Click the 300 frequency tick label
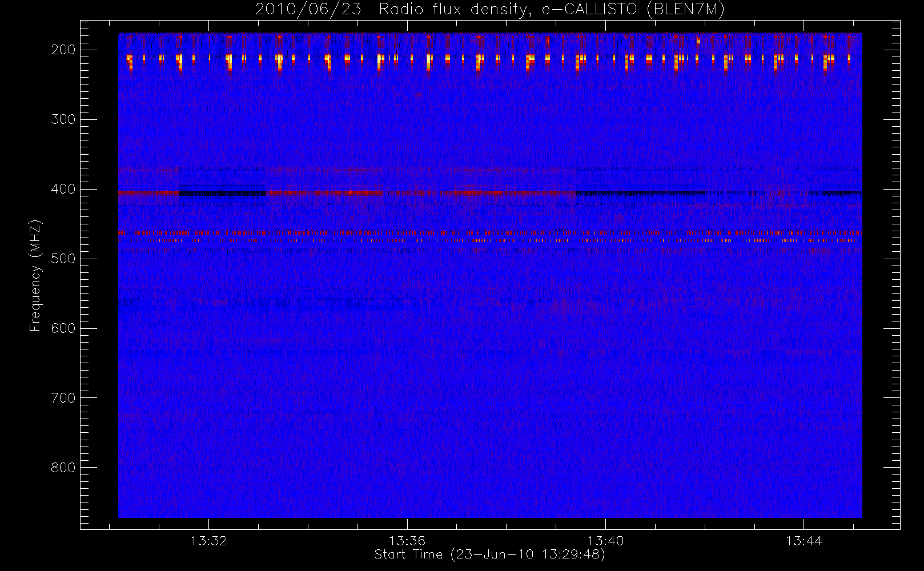Viewport: 924px width, 571px height. (x=63, y=119)
